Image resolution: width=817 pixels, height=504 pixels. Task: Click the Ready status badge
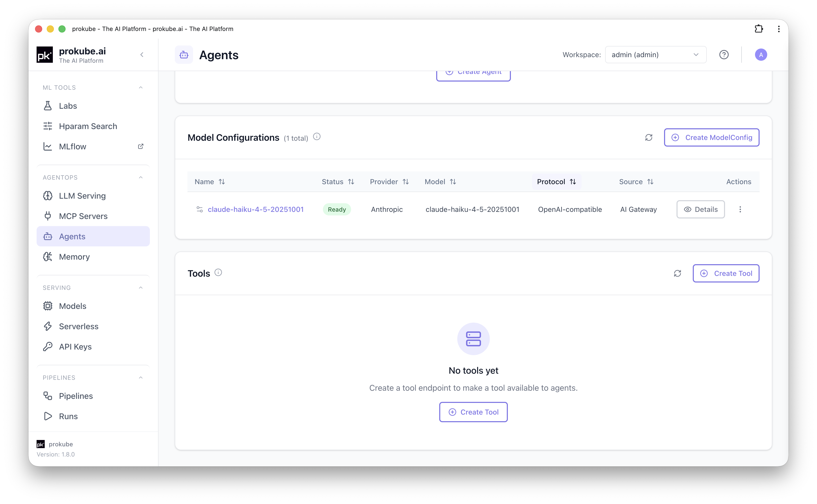[337, 209]
